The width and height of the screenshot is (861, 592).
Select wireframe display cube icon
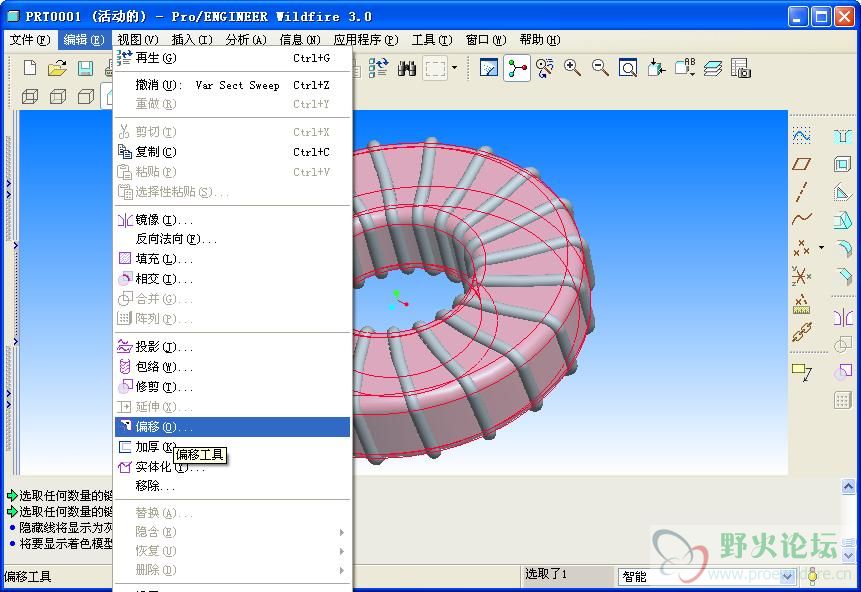click(x=30, y=97)
